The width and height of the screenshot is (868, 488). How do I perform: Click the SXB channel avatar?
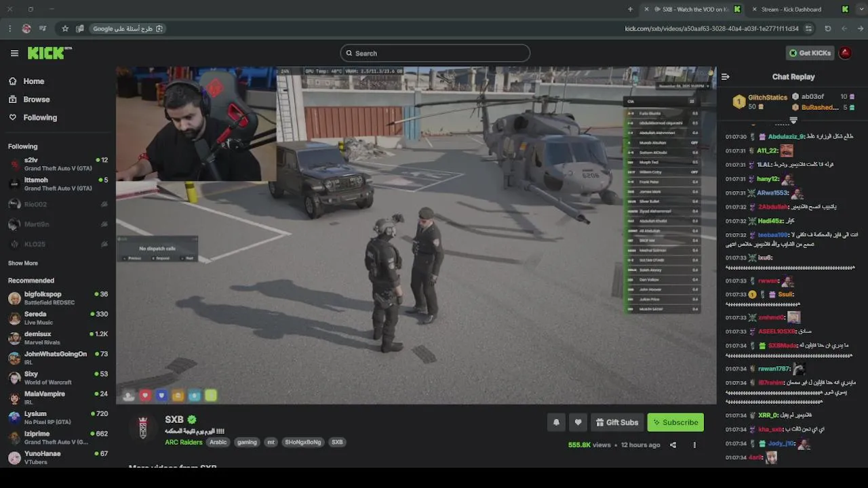click(142, 428)
